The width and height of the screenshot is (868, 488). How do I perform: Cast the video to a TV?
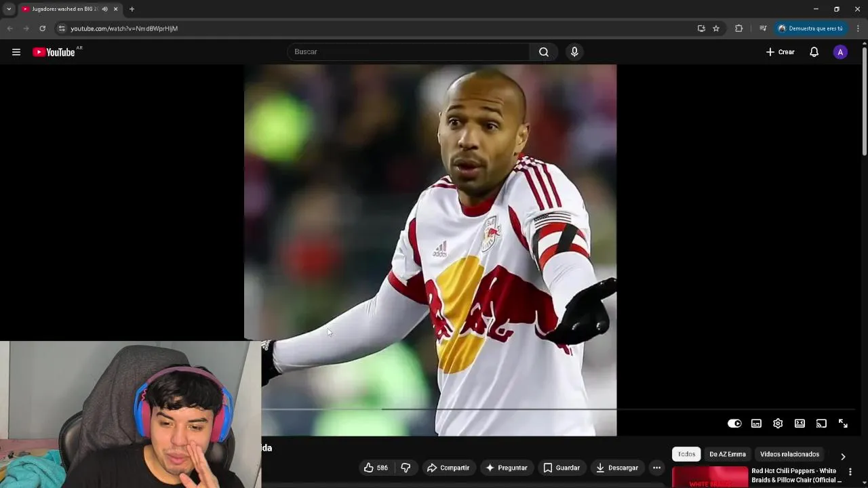(x=821, y=424)
